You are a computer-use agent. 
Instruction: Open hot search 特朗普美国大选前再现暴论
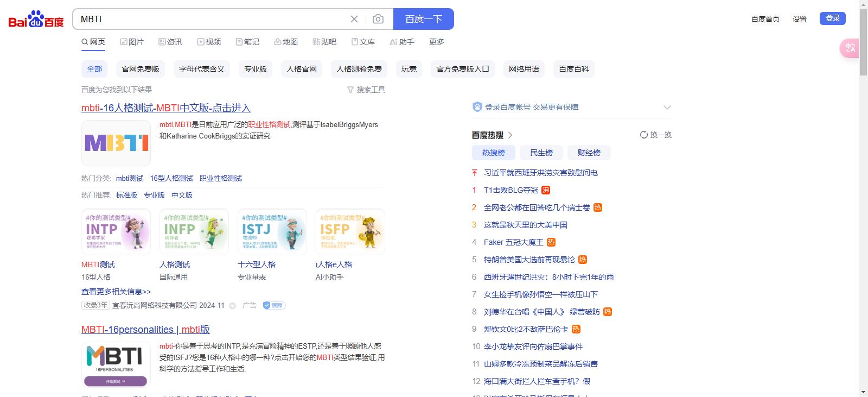[x=529, y=260]
